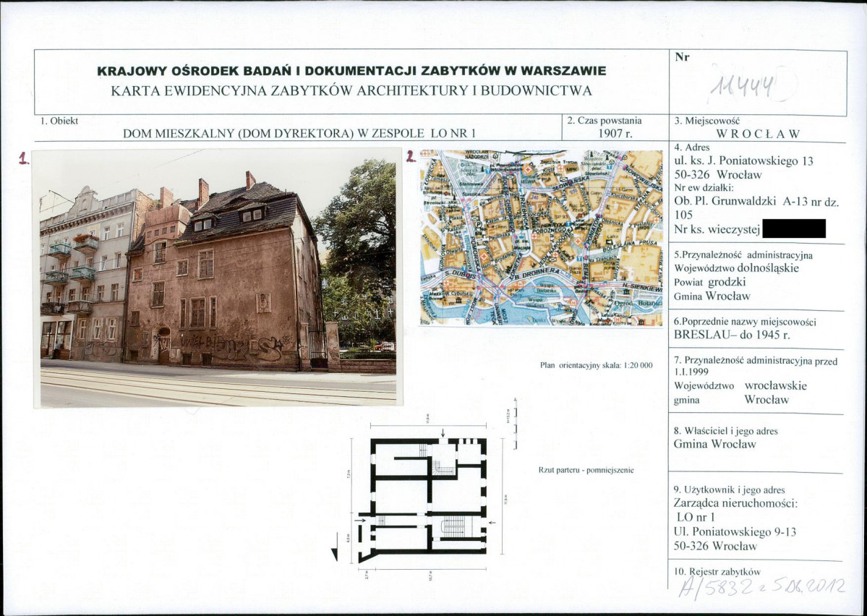Image resolution: width=867 pixels, height=616 pixels.
Task: Click 'LO nr 1' user entry
Action: pyautogui.click(x=696, y=518)
